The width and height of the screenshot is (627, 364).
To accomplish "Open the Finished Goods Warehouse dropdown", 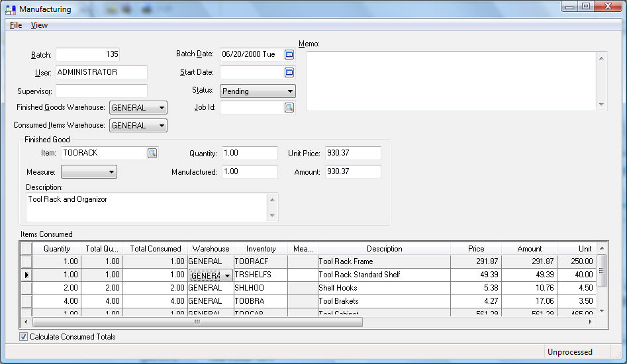I will coord(138,107).
